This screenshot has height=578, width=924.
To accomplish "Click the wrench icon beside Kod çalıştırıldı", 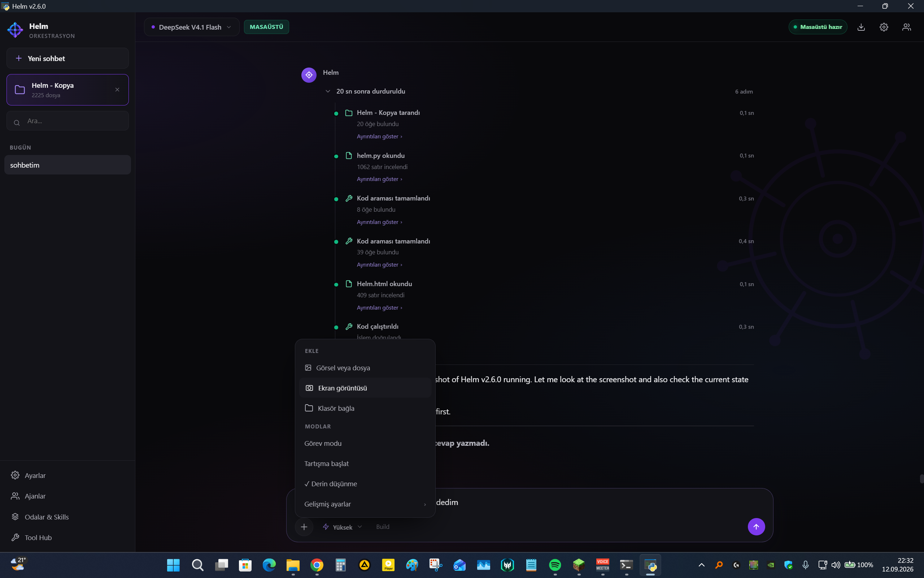I will (x=349, y=327).
